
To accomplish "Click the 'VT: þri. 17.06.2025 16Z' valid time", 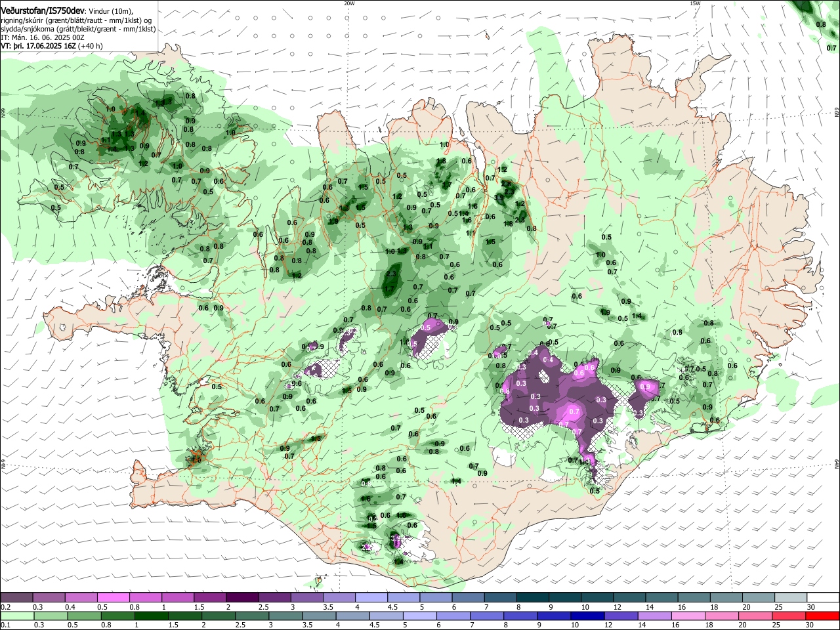I will tap(39, 46).
